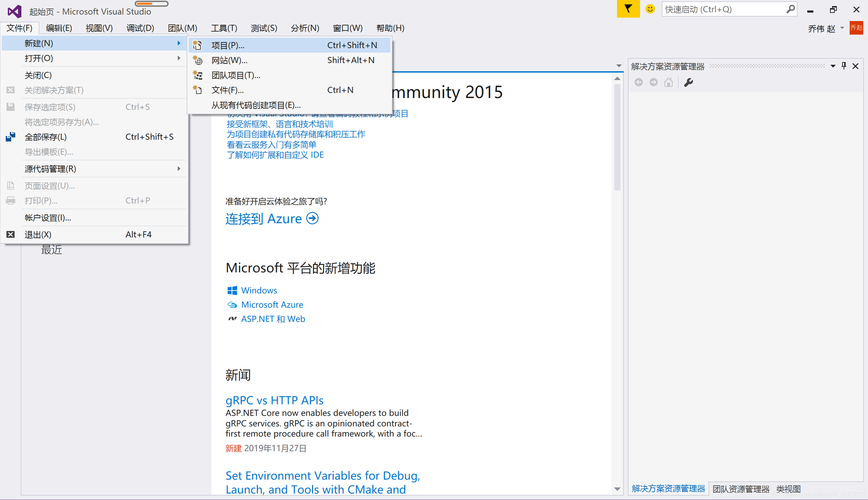Open the account dropdown next to 乔伟 赵

pos(842,28)
